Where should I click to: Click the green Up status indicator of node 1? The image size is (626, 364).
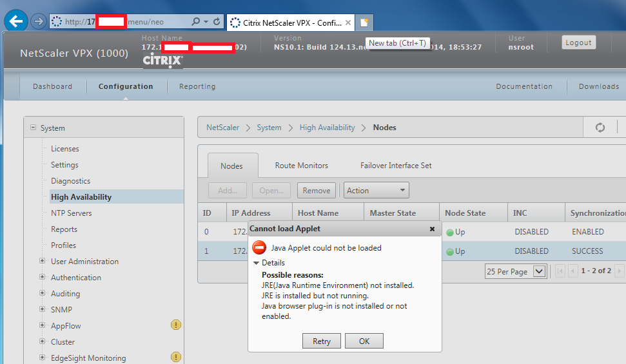click(450, 252)
